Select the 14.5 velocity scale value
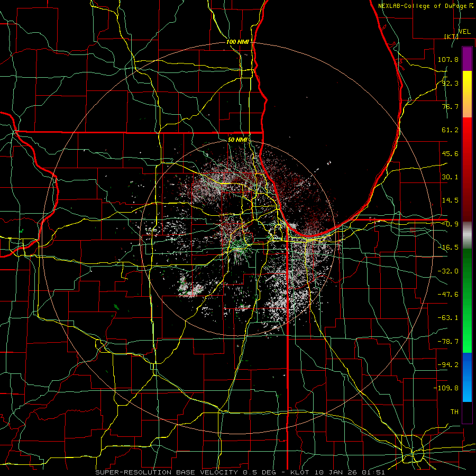Image resolution: width=476 pixels, height=476 pixels. [x=450, y=200]
